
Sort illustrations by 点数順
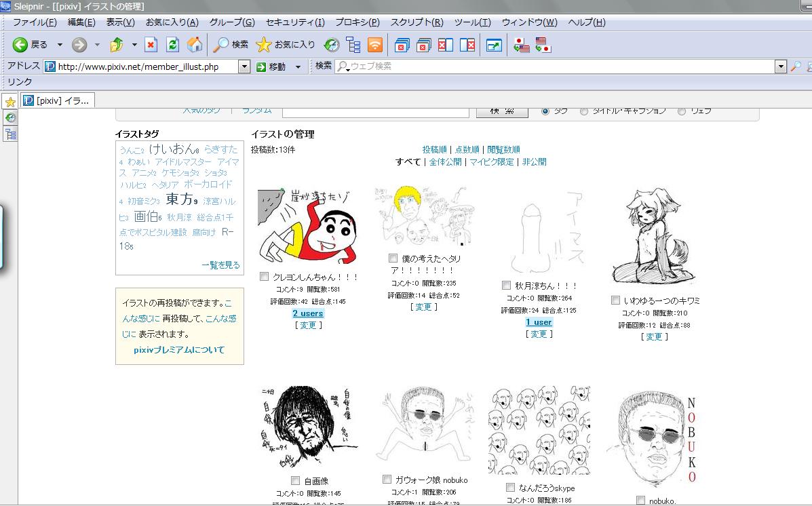click(467, 150)
